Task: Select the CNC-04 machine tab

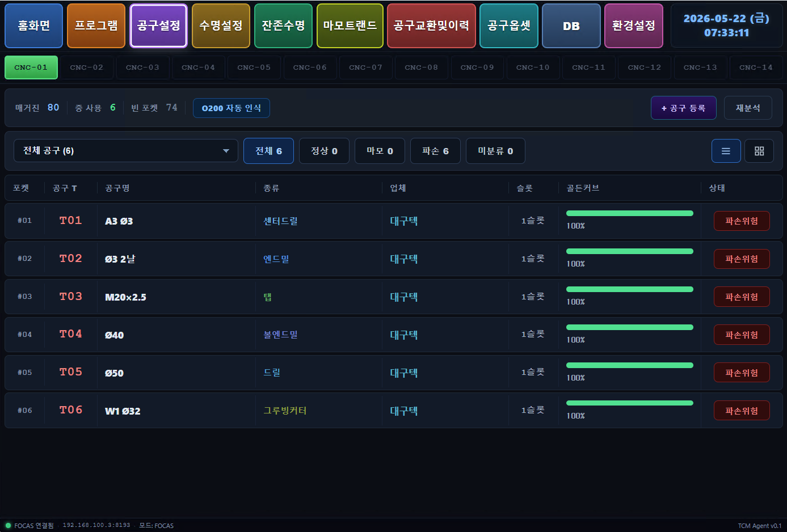Action: point(199,67)
